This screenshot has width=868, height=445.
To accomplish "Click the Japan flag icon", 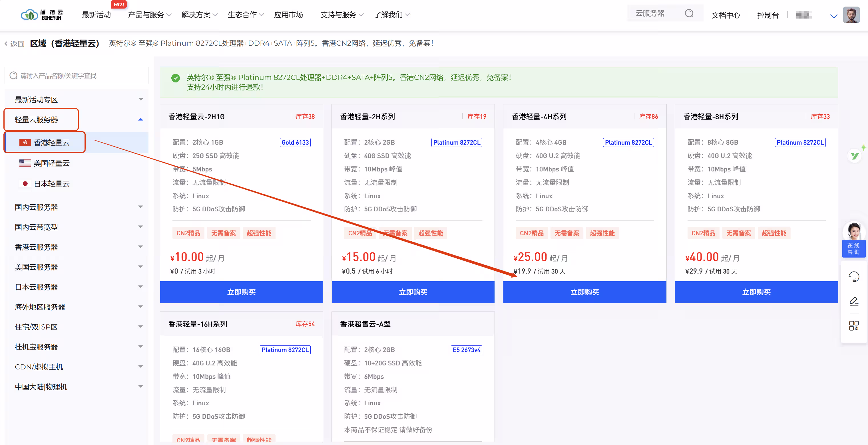I will pos(25,183).
